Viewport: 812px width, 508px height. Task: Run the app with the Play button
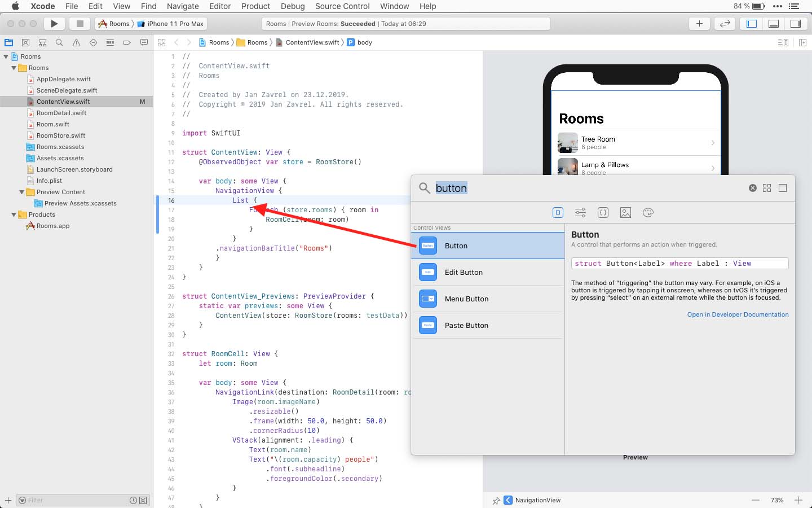coord(54,23)
